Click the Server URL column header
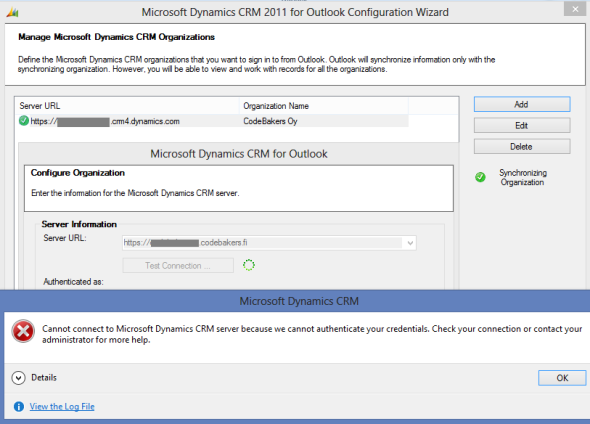 (x=127, y=106)
